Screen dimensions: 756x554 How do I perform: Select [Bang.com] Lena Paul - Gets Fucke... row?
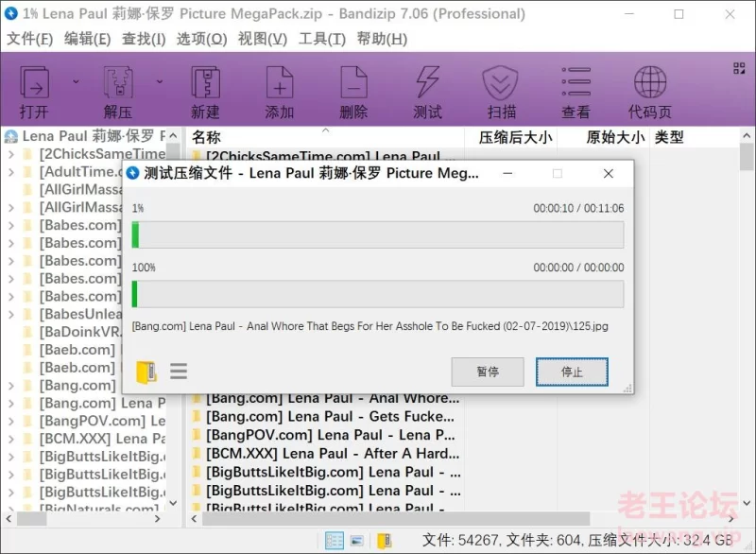pos(330,417)
